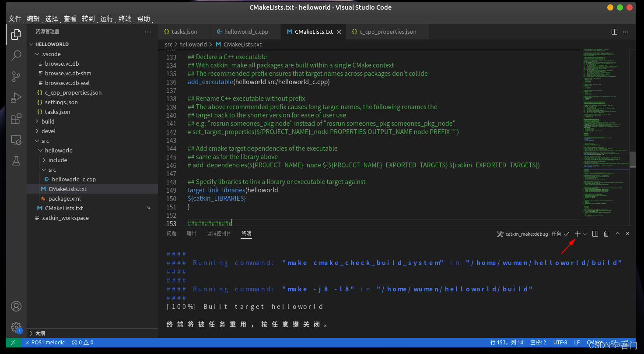Open the Extensions icon

pyautogui.click(x=16, y=119)
